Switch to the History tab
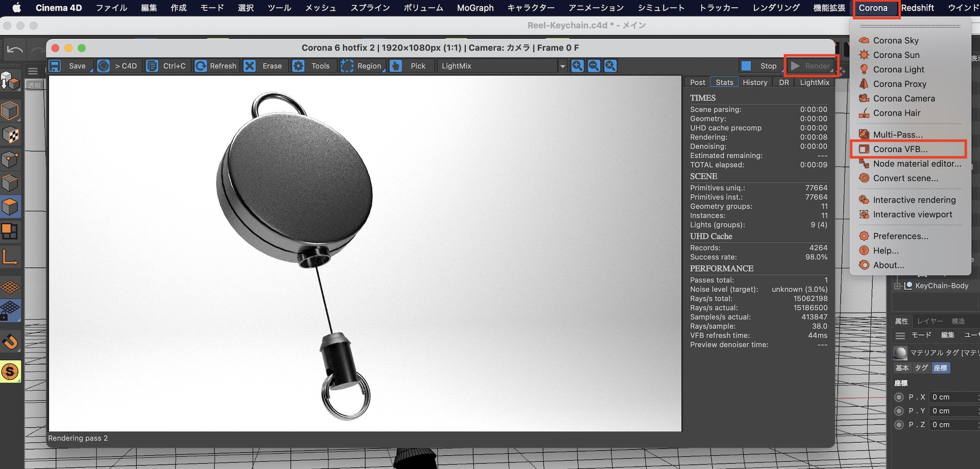This screenshot has width=980, height=469. click(755, 82)
